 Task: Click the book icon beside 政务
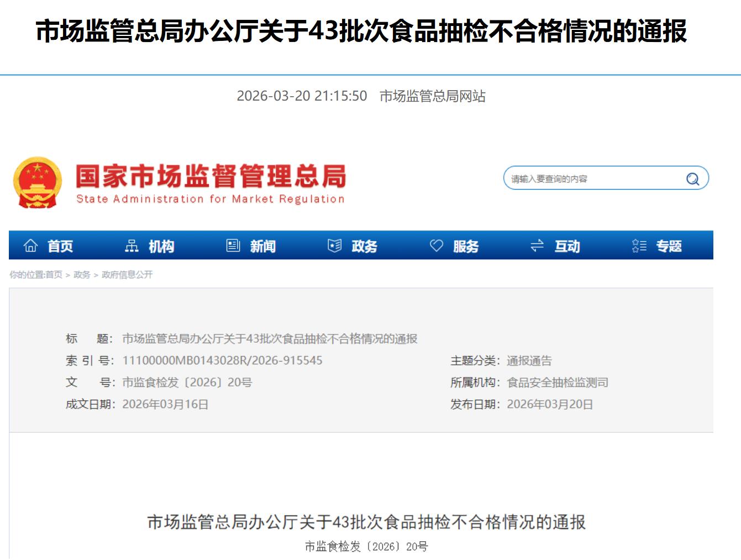pos(334,246)
